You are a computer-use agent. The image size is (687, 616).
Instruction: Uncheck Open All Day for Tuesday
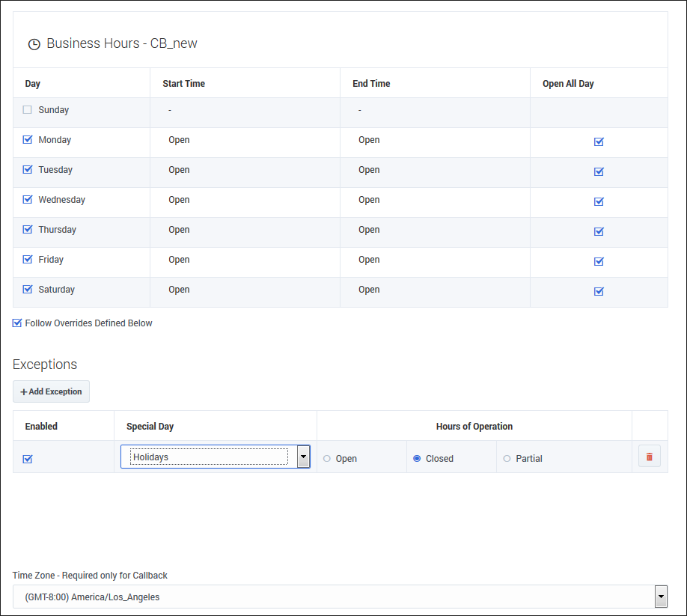click(x=599, y=171)
